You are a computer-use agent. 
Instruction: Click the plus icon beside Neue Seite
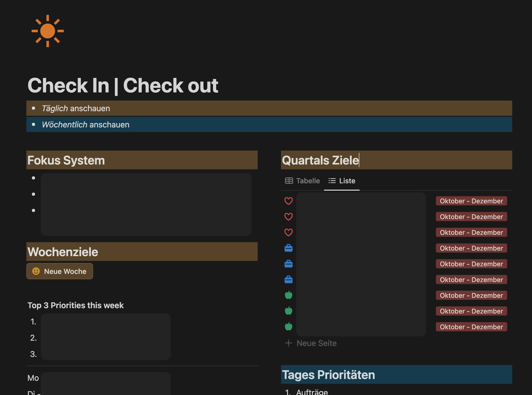click(289, 343)
